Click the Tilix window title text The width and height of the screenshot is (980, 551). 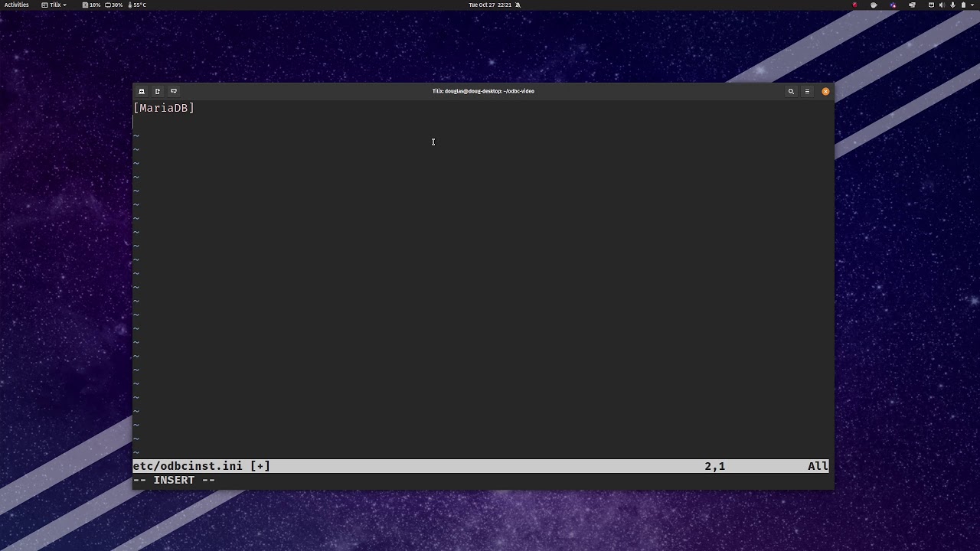coord(483,91)
